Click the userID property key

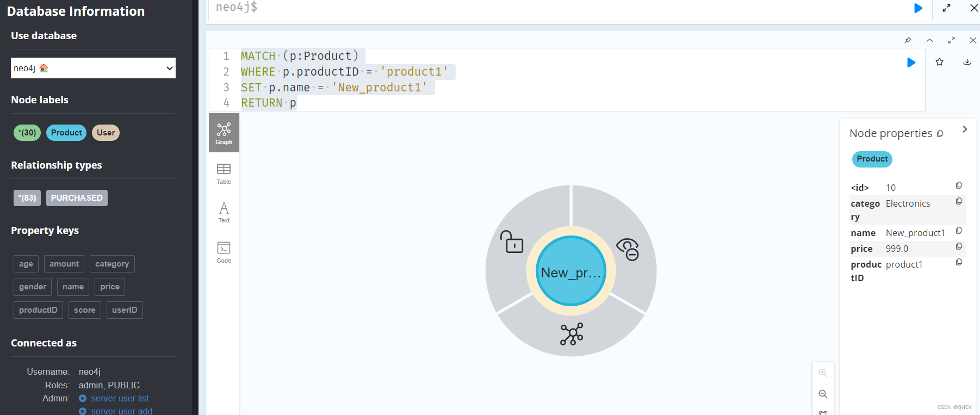125,310
